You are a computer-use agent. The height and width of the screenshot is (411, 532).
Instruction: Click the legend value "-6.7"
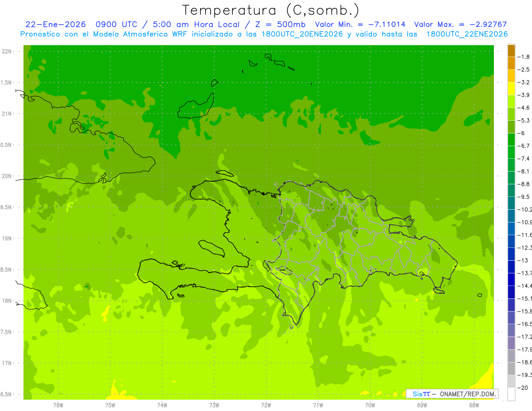[524, 146]
